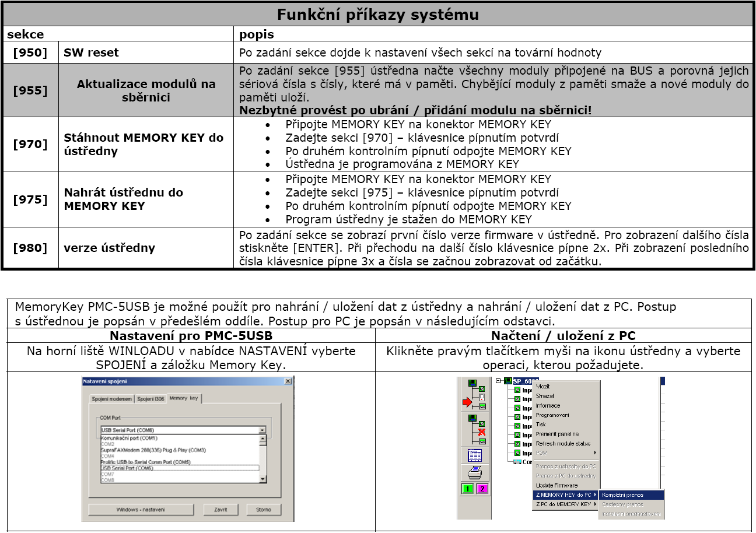Choose Smazat in the context menu
Image resolution: width=756 pixels, height=533 pixels.
point(566,396)
